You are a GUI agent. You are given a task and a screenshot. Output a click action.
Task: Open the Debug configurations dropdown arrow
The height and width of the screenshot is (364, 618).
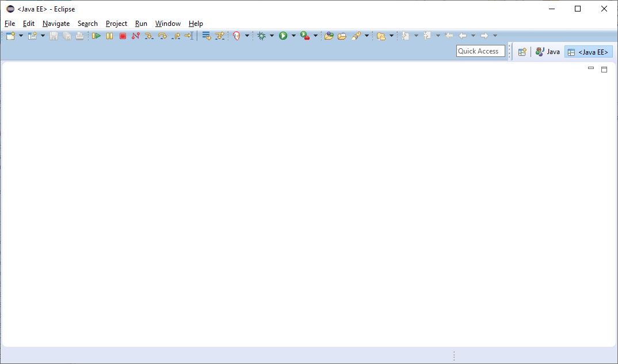[x=272, y=36]
